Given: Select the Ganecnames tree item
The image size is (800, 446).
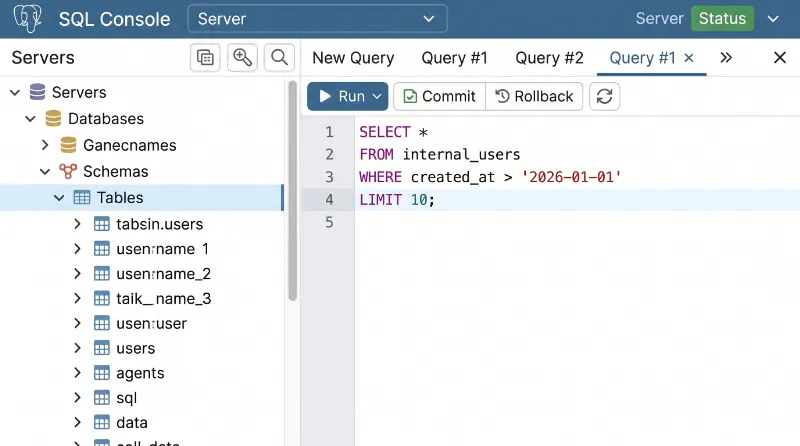Looking at the screenshot, I should (130, 145).
